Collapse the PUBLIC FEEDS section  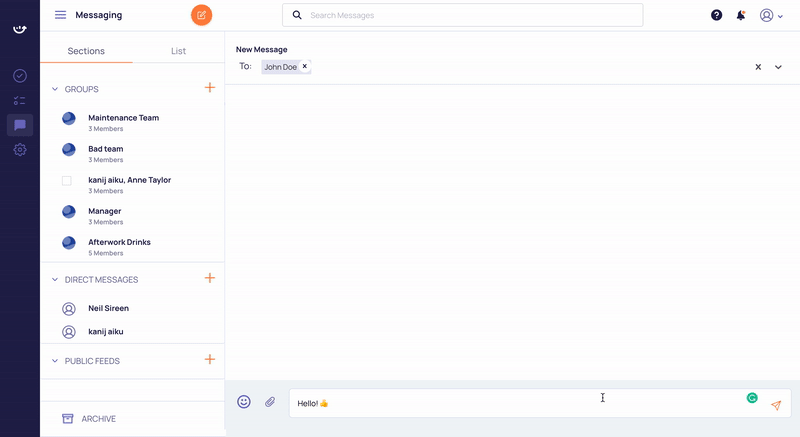[x=55, y=361]
